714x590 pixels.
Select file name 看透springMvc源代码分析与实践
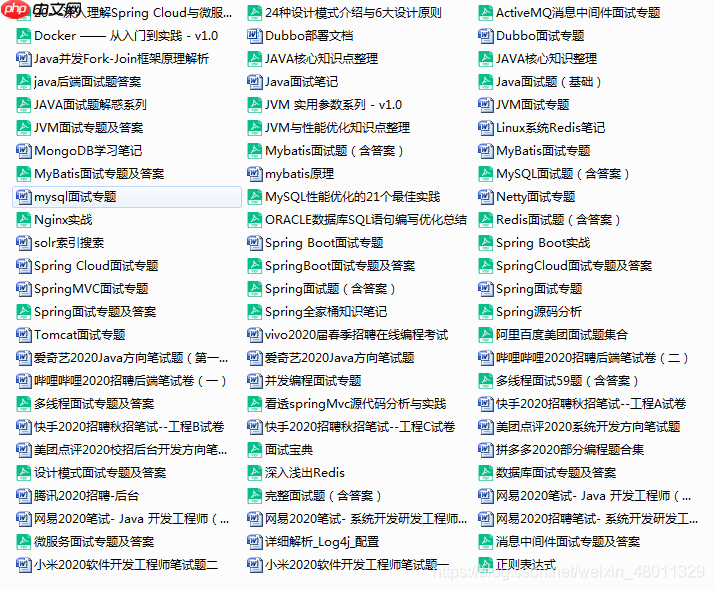coord(355,404)
